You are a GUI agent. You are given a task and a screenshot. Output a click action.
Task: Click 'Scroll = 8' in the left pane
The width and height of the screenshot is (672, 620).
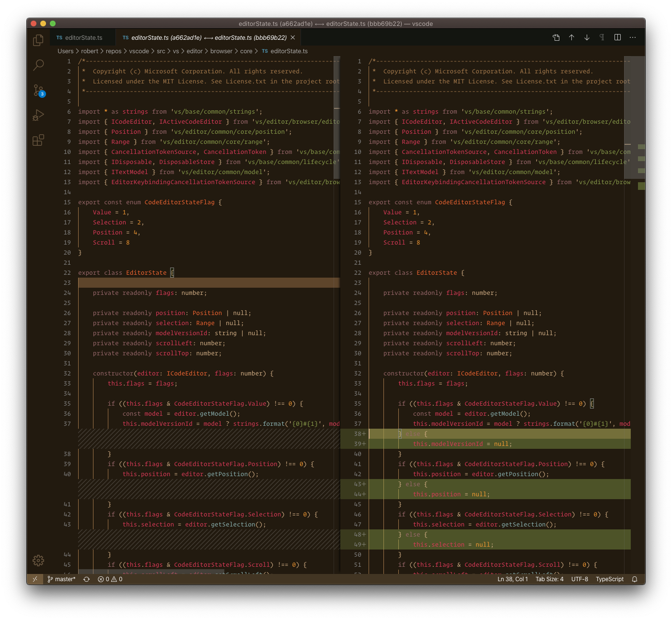[111, 243]
